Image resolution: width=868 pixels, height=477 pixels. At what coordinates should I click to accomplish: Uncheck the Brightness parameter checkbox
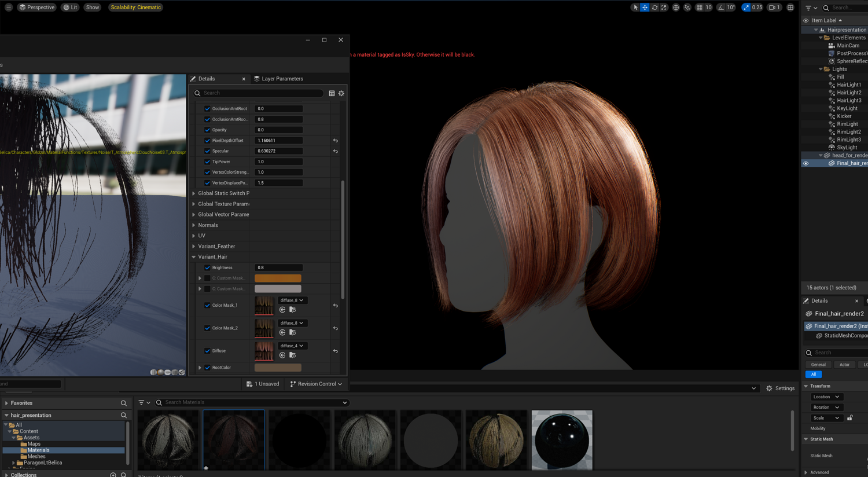(208, 268)
